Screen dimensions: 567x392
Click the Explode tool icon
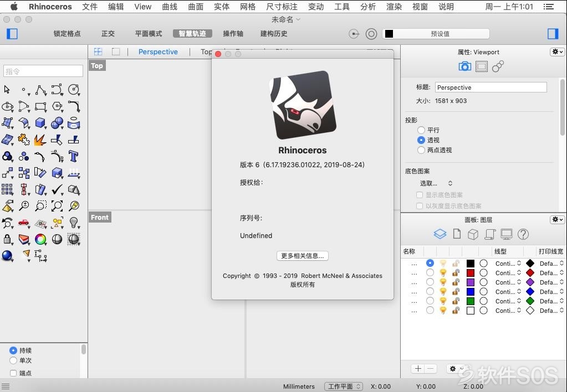40,140
